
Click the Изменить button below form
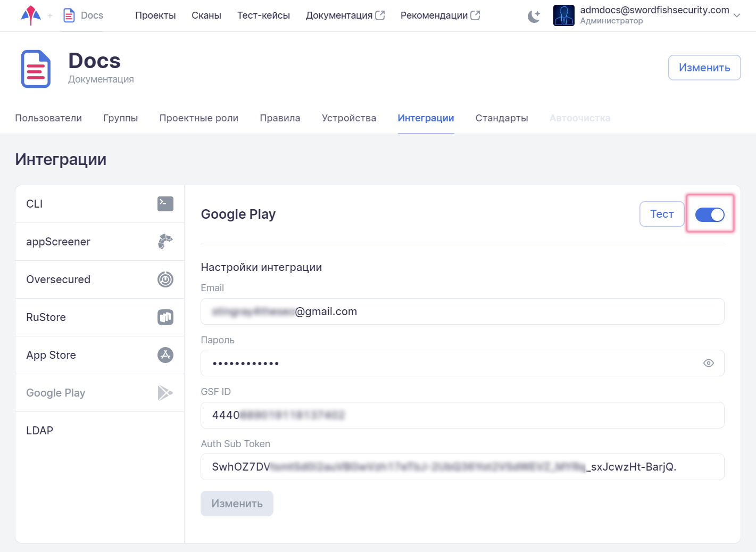click(237, 504)
